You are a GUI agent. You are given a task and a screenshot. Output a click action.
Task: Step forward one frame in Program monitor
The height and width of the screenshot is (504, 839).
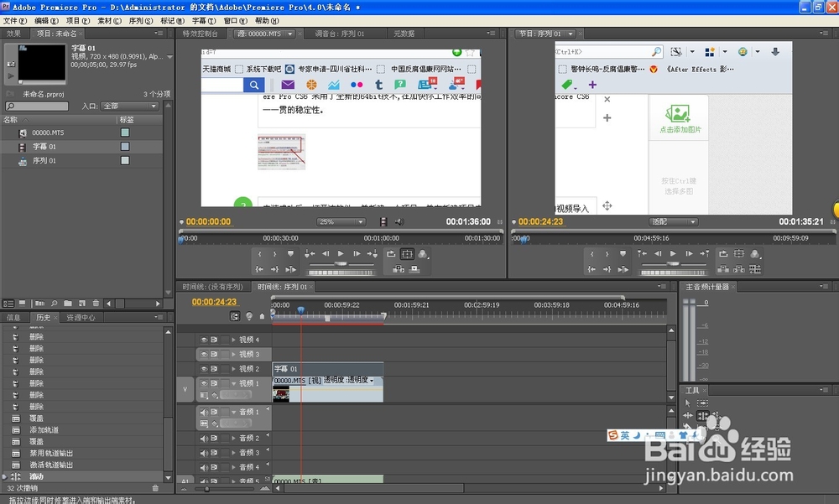(689, 253)
